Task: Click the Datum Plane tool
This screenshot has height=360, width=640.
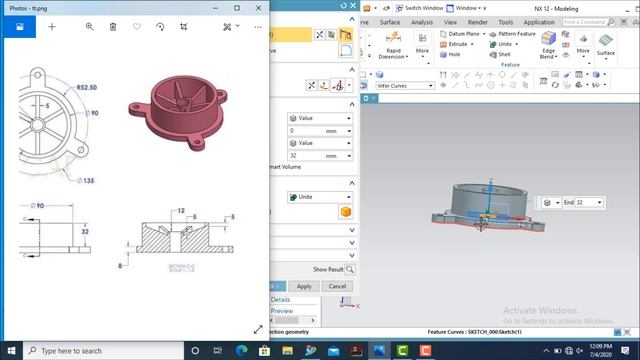Action: pyautogui.click(x=460, y=34)
